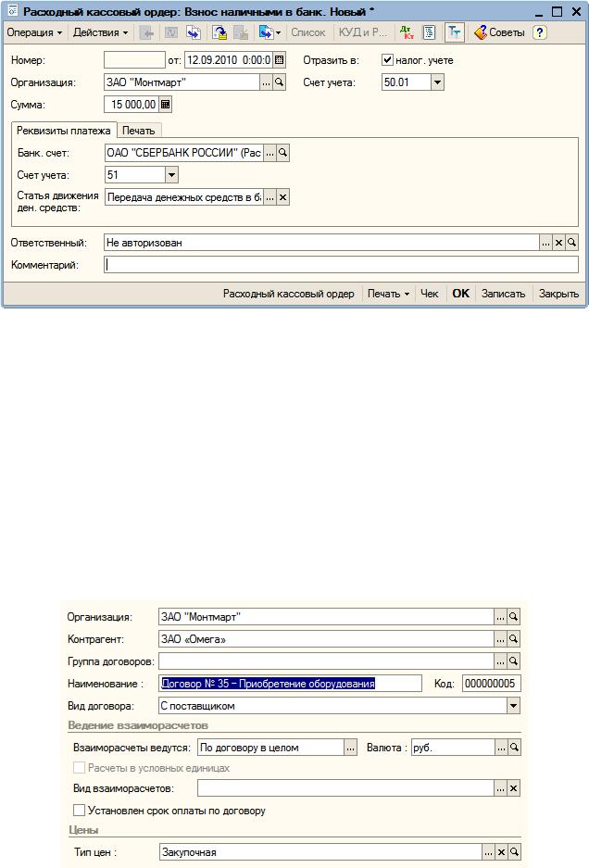This screenshot has width=589, height=868.
Task: Open selection list for Ответственный
Action: 545,243
